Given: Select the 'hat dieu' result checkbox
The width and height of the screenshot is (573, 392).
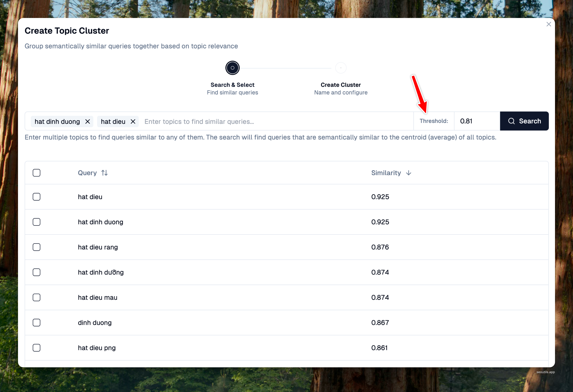Looking at the screenshot, I should coord(37,197).
